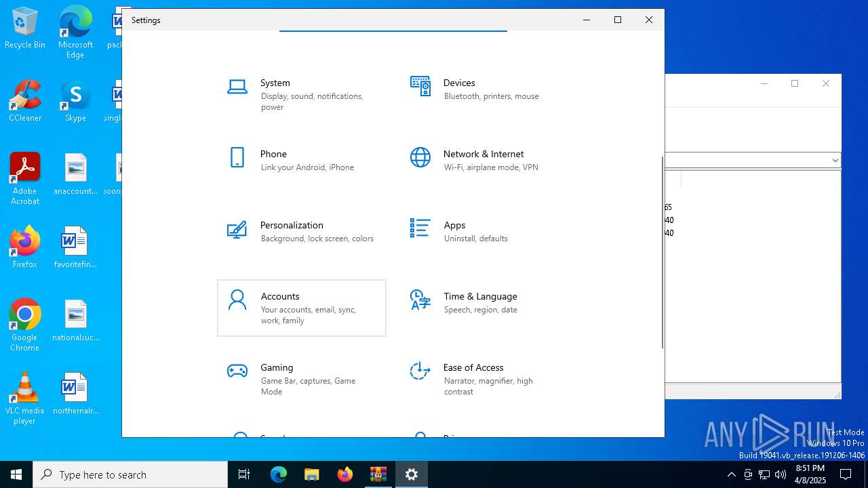Launch CCleaner desktop shortcut
Image resolution: width=868 pixels, height=488 pixels.
point(25,102)
